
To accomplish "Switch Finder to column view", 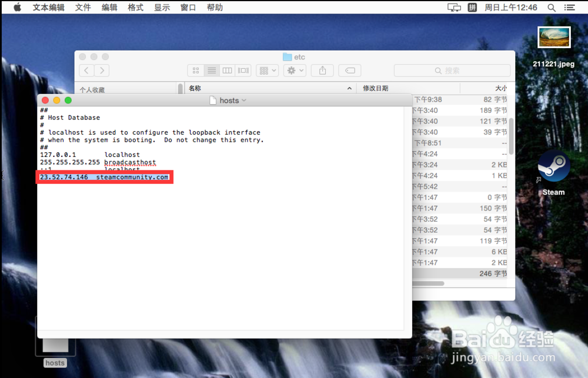I will point(227,70).
